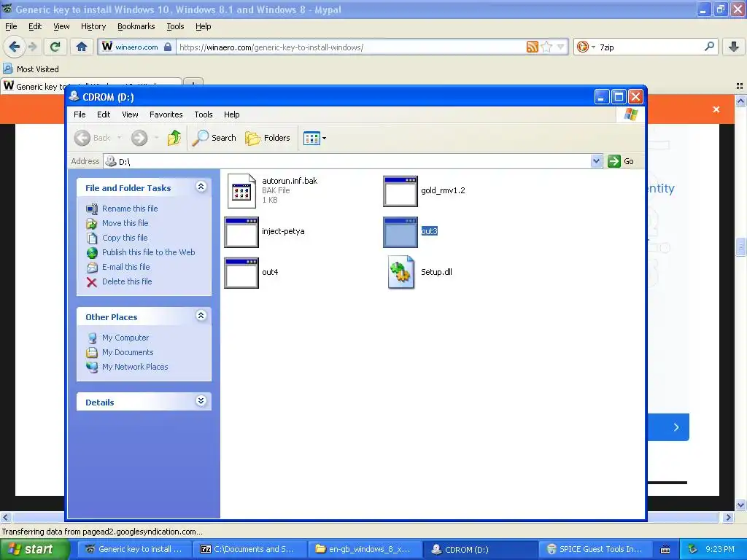Click the Up folder icon in Explorer toolbar

[x=174, y=138]
